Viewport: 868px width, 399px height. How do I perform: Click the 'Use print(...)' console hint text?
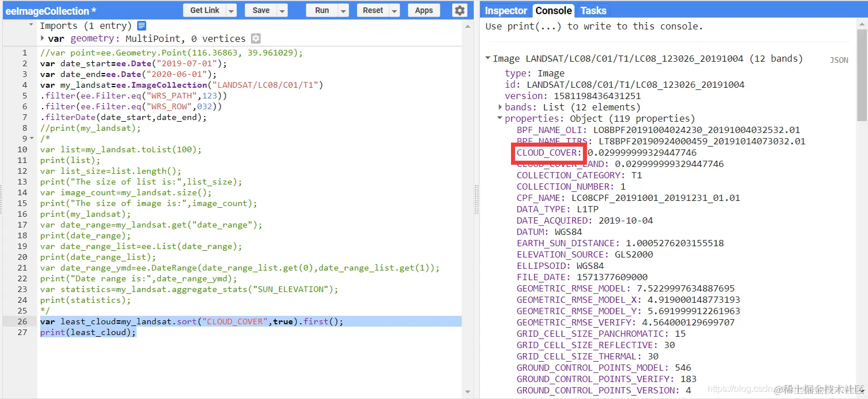tap(594, 26)
